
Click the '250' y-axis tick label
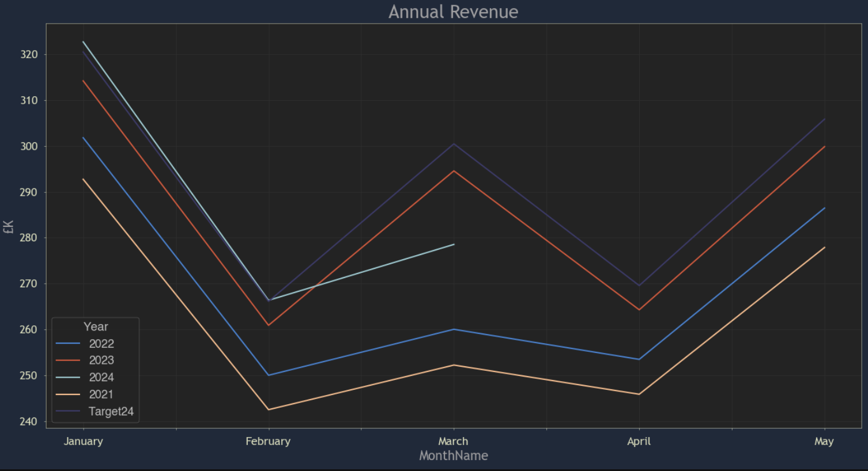29,375
